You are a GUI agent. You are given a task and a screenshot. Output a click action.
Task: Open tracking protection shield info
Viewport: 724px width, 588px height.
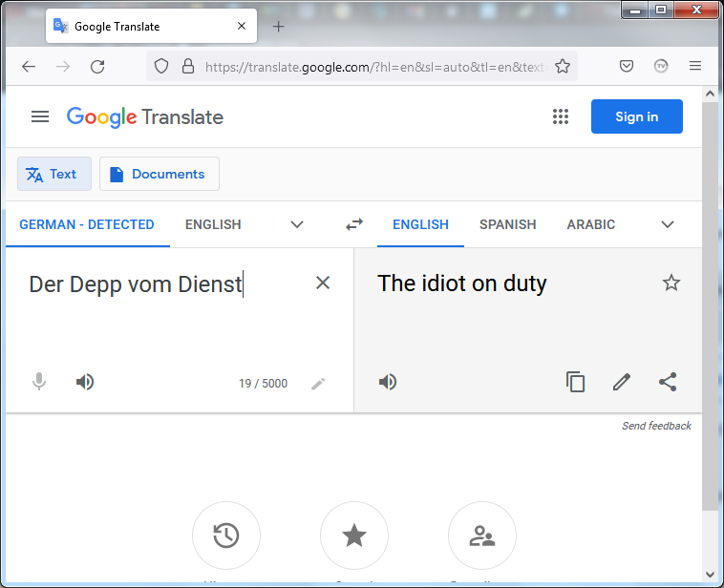click(x=161, y=67)
